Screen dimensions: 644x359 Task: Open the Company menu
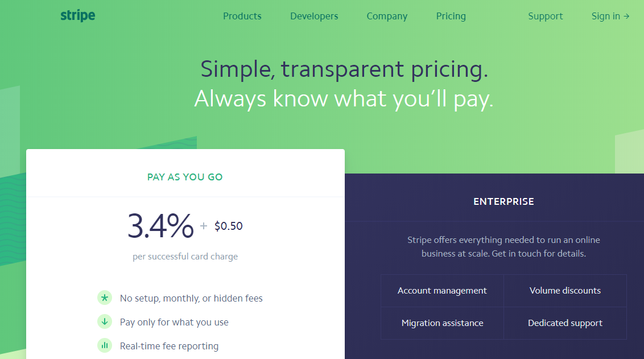click(387, 16)
